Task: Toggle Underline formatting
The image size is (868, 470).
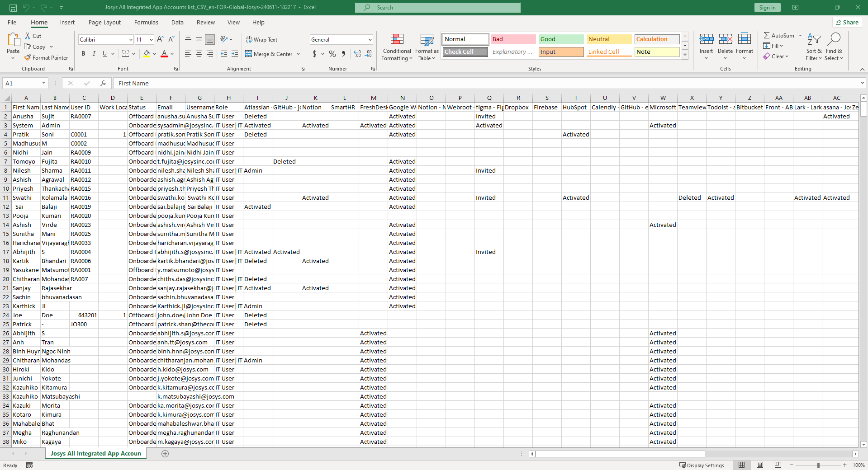Action: pos(105,54)
